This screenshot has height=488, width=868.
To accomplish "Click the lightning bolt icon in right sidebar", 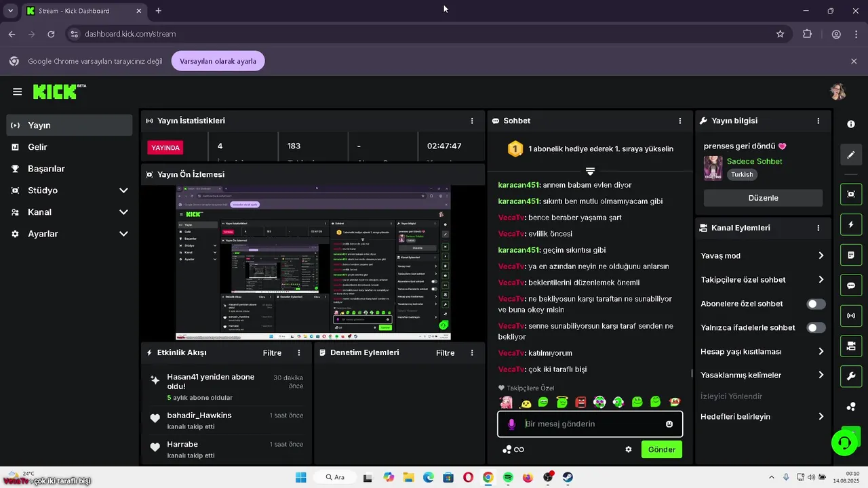I will tap(851, 224).
